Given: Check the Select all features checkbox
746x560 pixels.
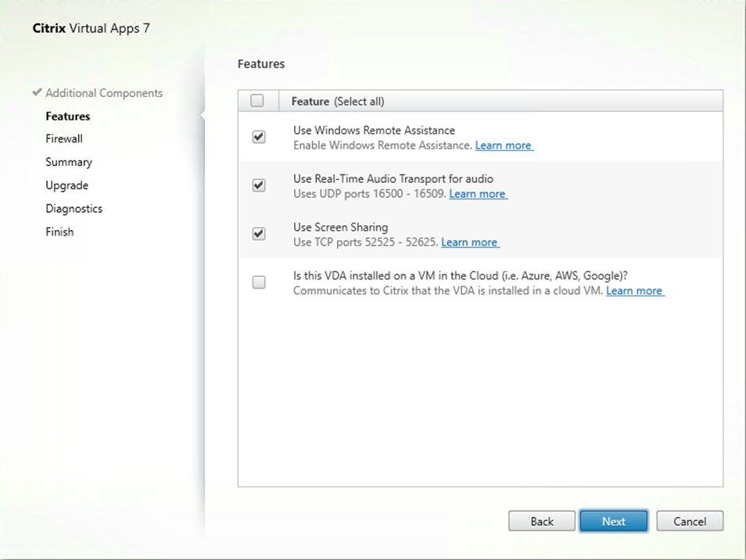Looking at the screenshot, I should tap(257, 101).
